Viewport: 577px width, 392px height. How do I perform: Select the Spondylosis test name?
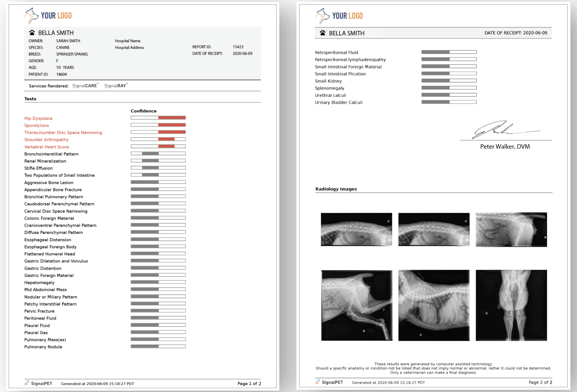[37, 125]
